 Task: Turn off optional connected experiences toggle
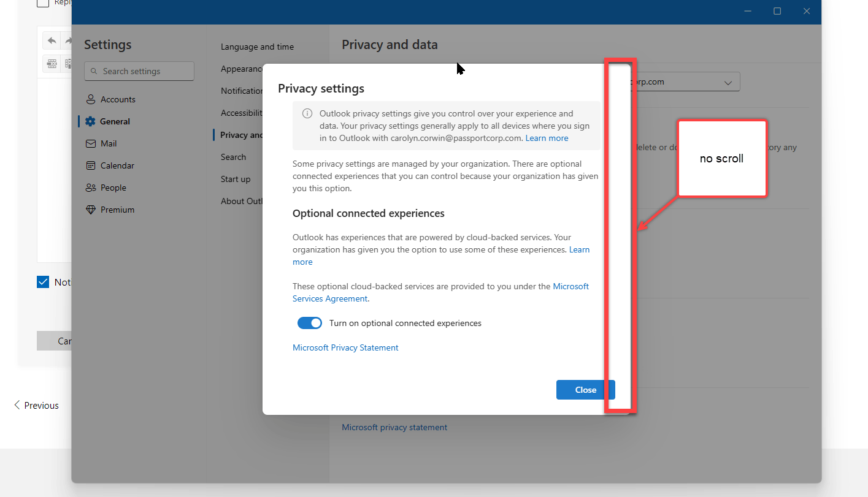[x=310, y=323]
